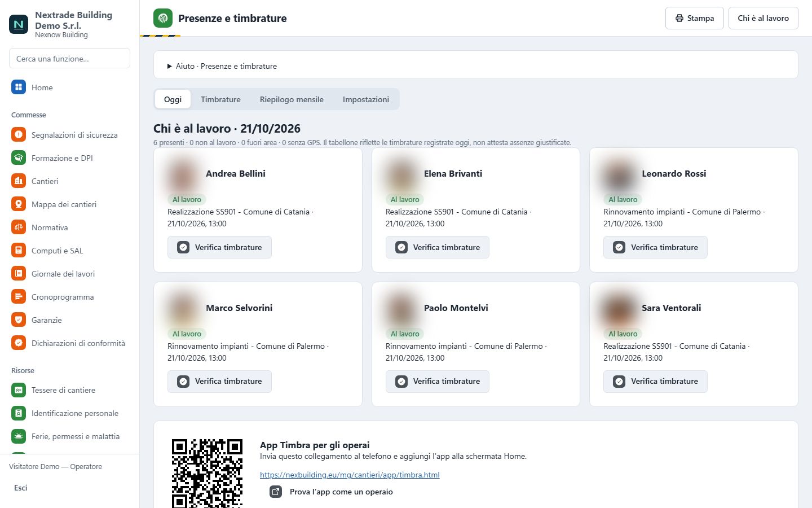Open the Cantieri sidebar icon

pos(19,181)
